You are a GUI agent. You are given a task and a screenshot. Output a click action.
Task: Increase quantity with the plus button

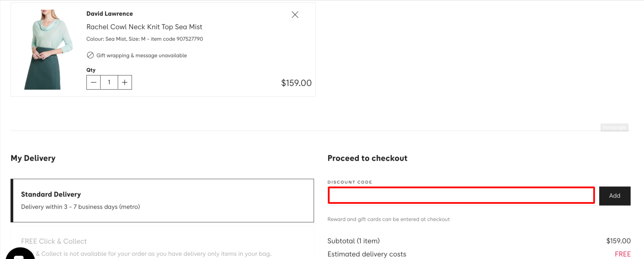125,82
